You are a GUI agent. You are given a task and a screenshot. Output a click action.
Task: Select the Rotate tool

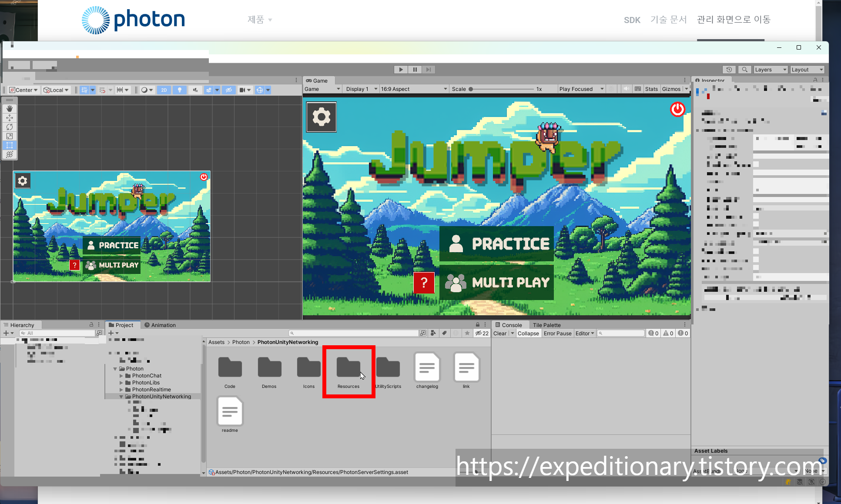[x=10, y=127]
